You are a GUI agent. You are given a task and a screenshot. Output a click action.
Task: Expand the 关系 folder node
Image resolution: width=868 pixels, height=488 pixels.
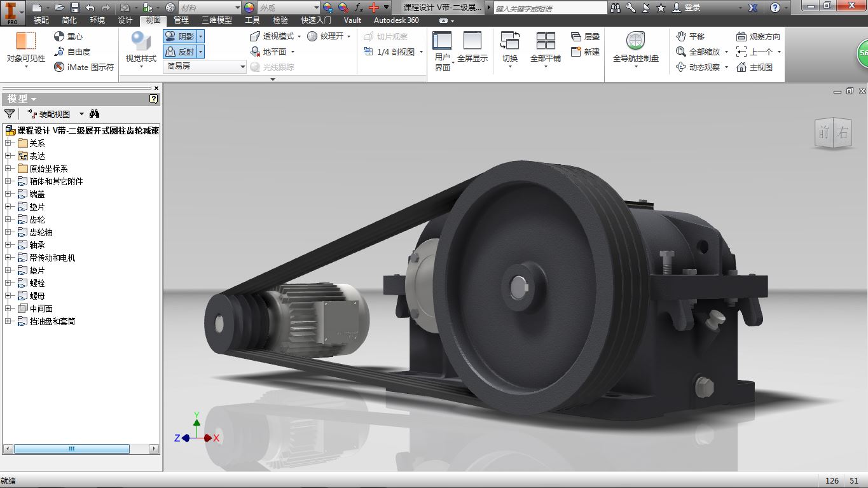(9, 143)
